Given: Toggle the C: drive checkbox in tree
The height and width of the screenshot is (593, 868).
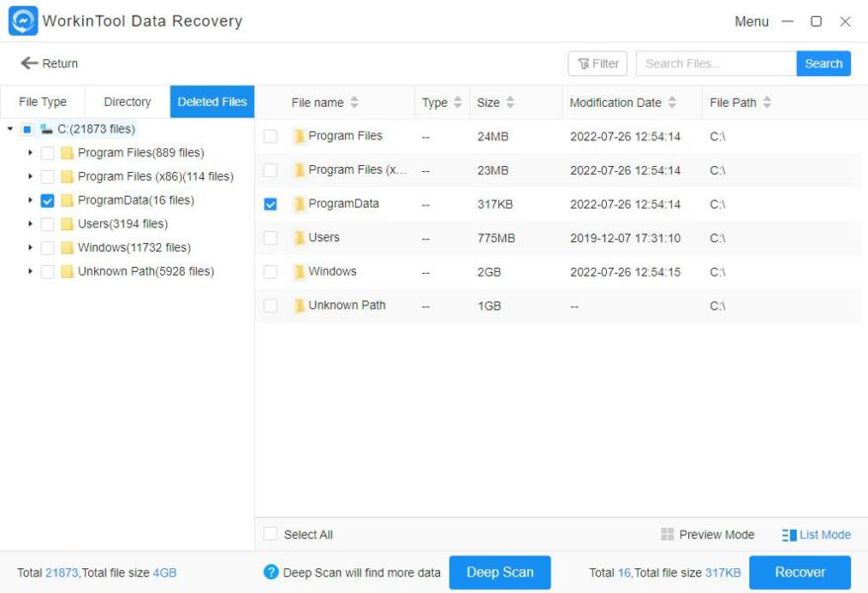Looking at the screenshot, I should [27, 129].
